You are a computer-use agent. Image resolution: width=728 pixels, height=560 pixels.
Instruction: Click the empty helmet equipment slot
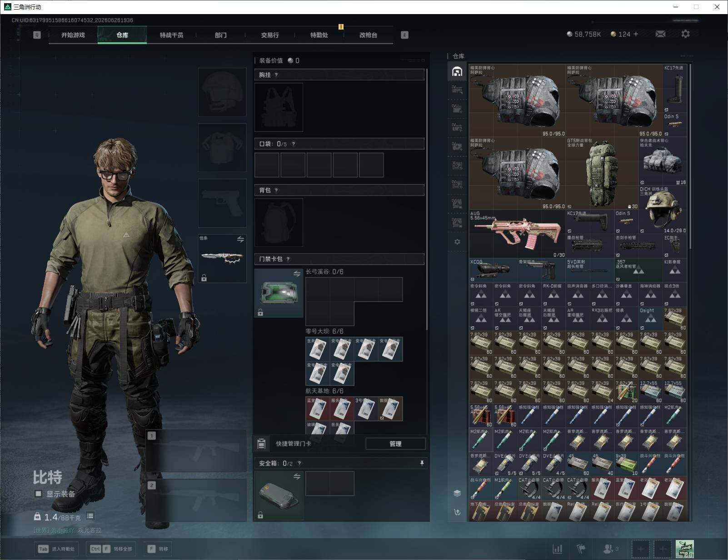pyautogui.click(x=222, y=92)
